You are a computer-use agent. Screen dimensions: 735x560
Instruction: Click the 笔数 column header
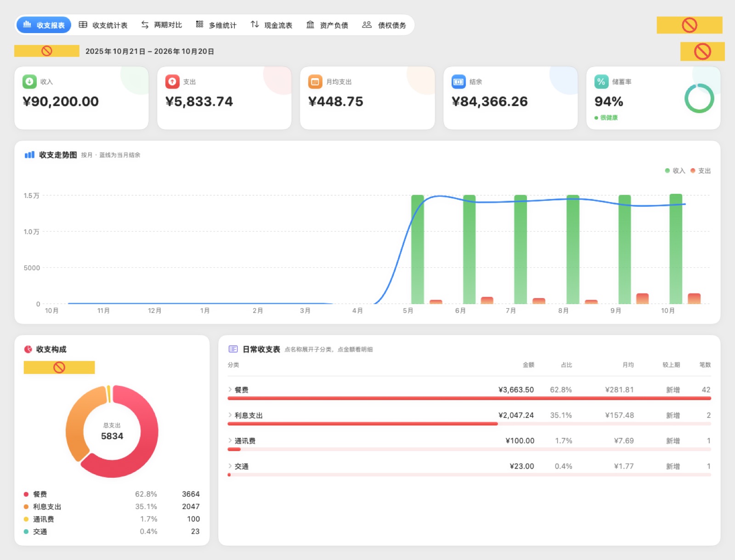click(705, 365)
